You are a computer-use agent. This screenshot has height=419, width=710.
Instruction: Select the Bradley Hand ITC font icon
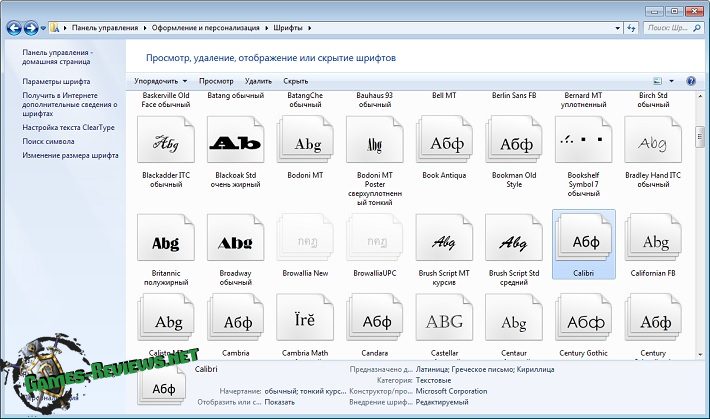(653, 140)
